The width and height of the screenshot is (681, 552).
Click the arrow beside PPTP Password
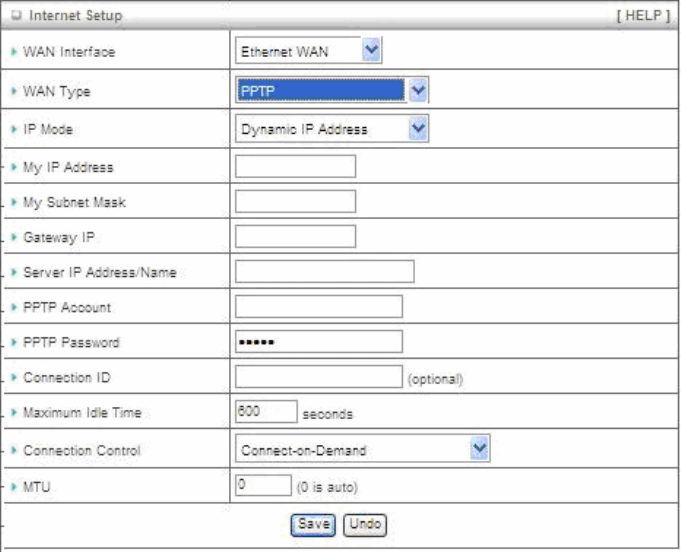click(14, 342)
